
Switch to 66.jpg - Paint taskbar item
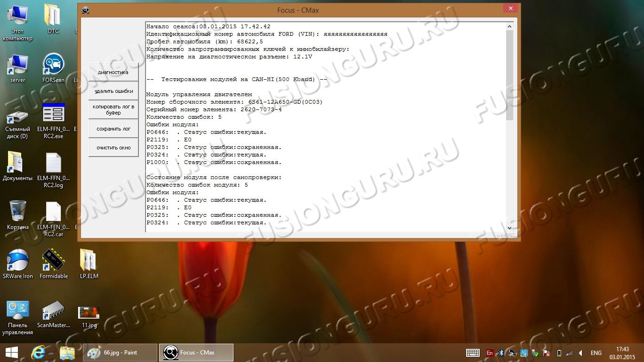tap(120, 353)
